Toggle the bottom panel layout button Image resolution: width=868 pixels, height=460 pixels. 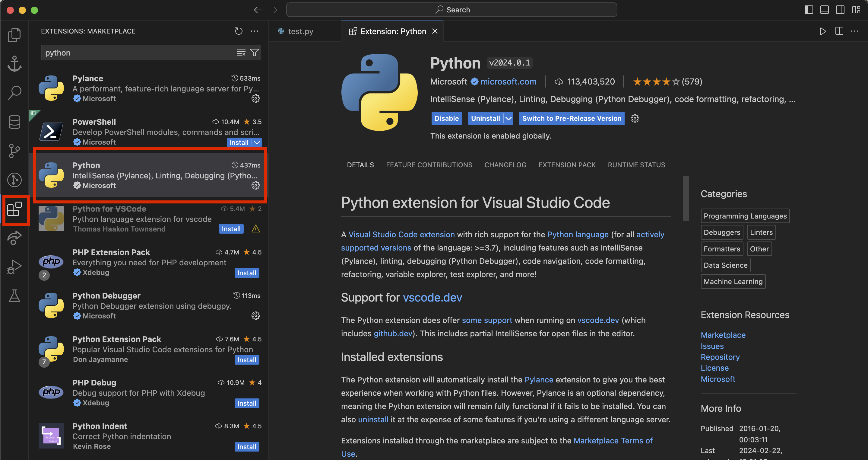coord(824,10)
